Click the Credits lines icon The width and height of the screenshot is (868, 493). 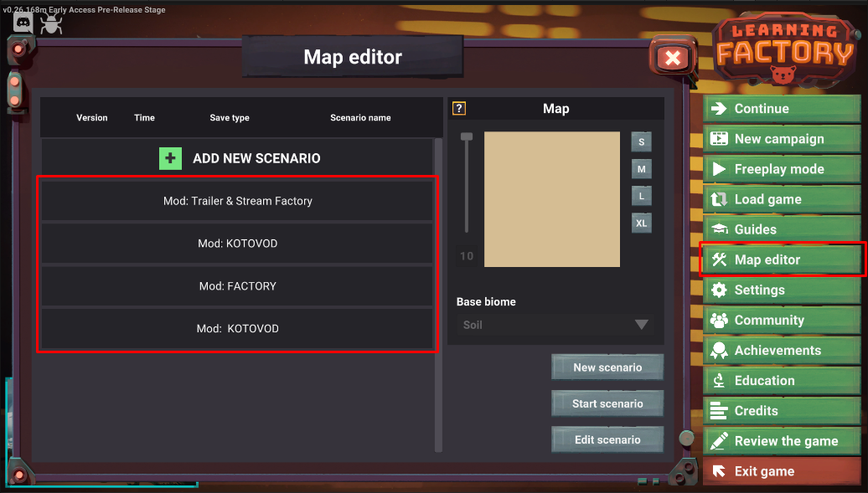coord(719,411)
